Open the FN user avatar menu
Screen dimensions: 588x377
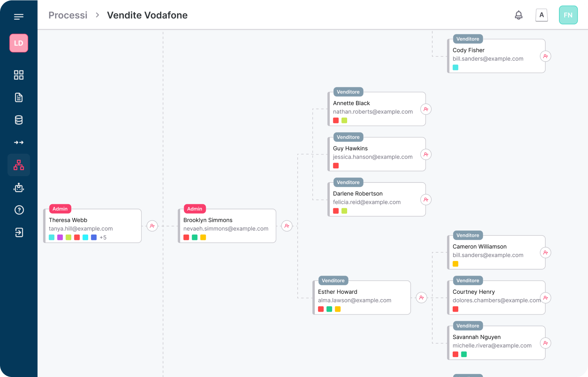pyautogui.click(x=568, y=15)
